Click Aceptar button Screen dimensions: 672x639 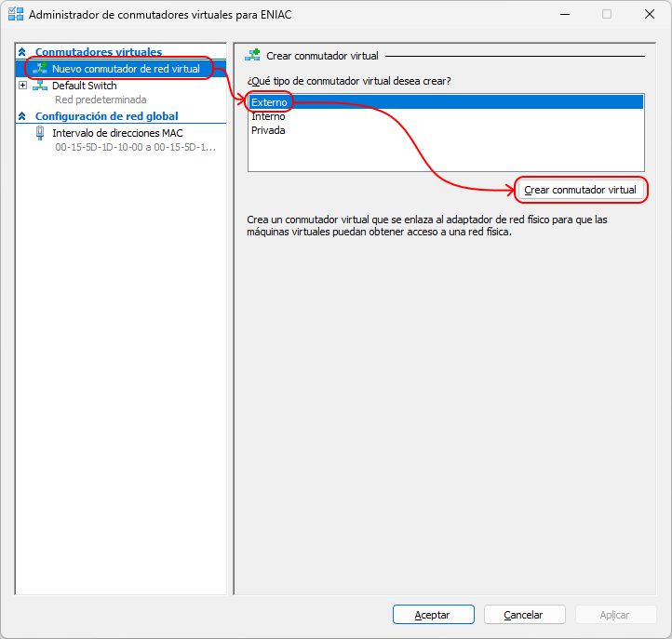coord(434,615)
